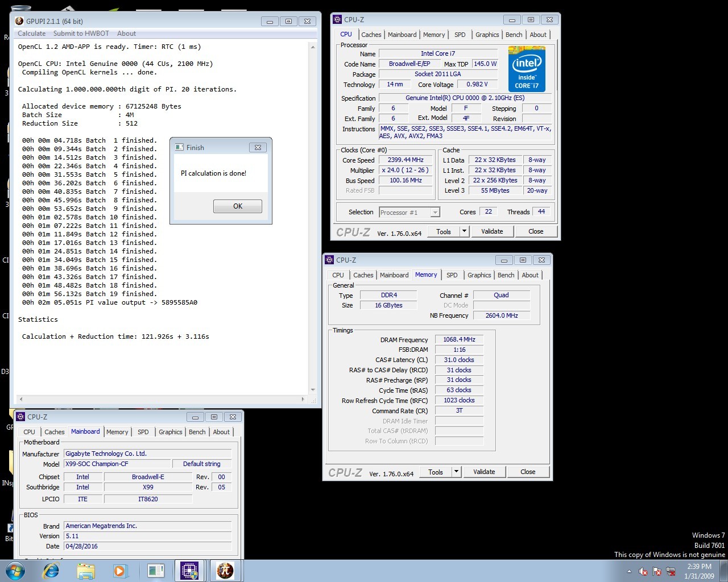
Task: Click the CAS# Latency 31.0 clocks value
Action: pyautogui.click(x=459, y=360)
